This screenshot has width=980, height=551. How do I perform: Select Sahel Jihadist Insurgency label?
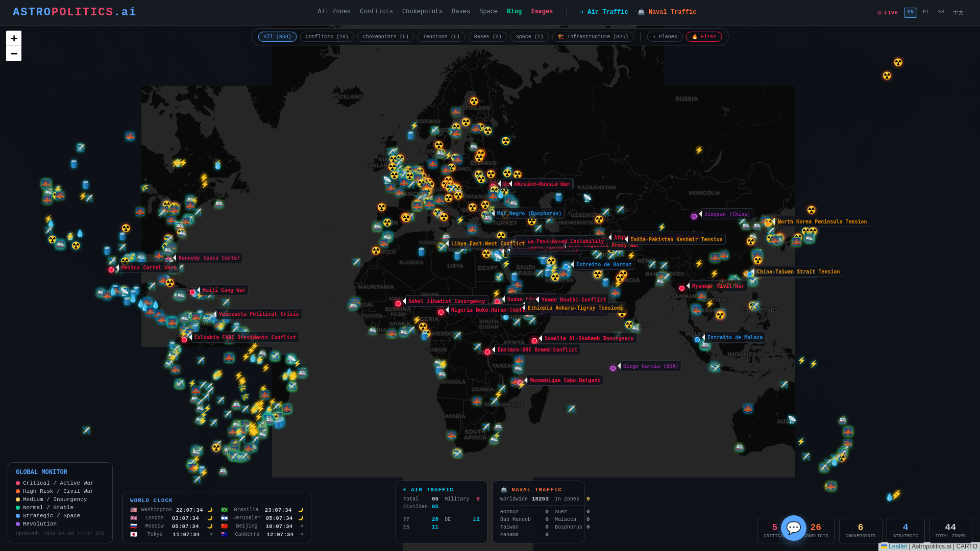point(446,301)
